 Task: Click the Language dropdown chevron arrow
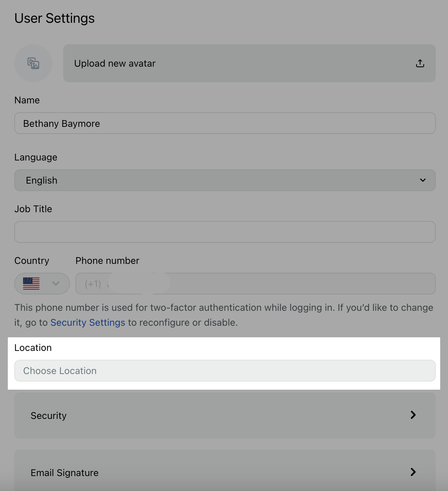(x=423, y=180)
